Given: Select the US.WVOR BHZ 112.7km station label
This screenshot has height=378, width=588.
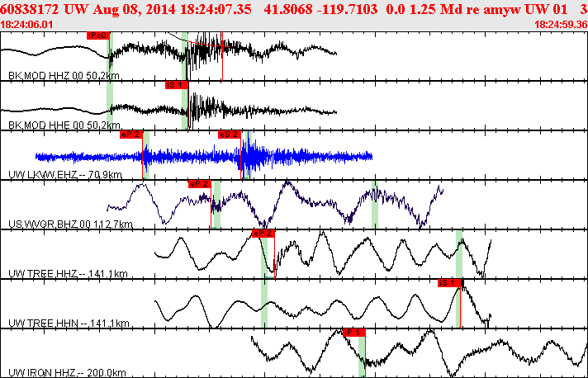Looking at the screenshot, I should (x=69, y=224).
